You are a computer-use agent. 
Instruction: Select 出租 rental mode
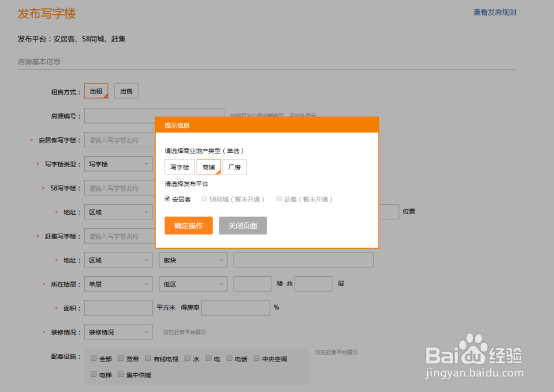pos(96,91)
